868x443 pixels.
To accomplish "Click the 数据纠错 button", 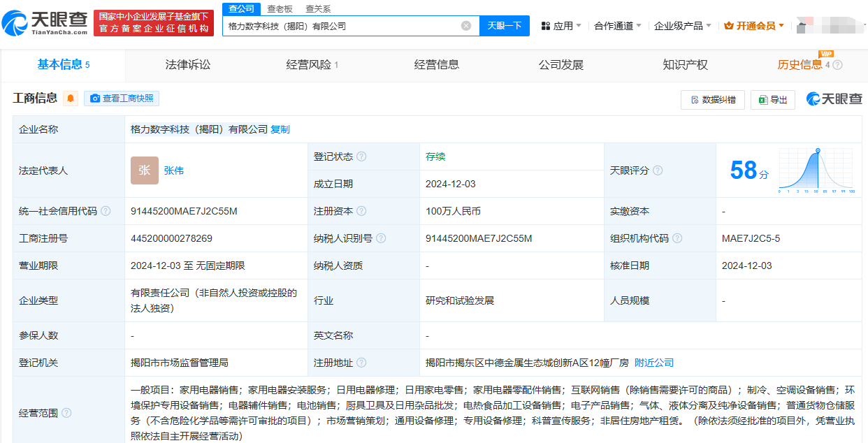I will click(713, 100).
